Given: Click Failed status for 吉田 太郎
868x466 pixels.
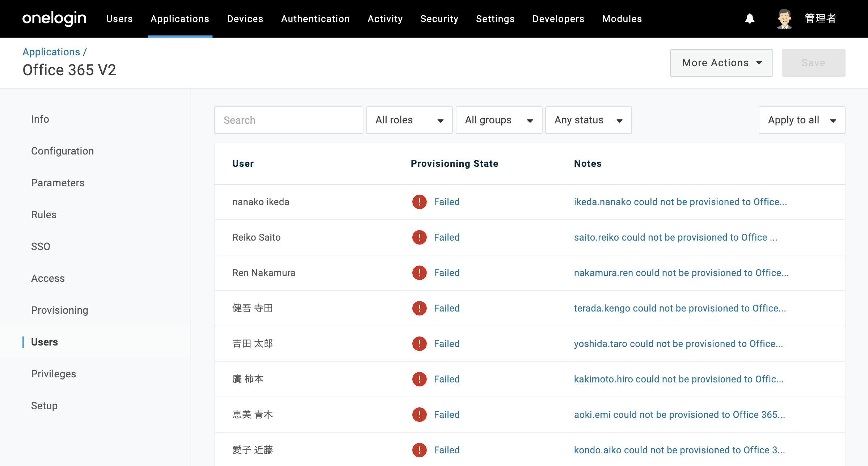Looking at the screenshot, I should point(447,344).
